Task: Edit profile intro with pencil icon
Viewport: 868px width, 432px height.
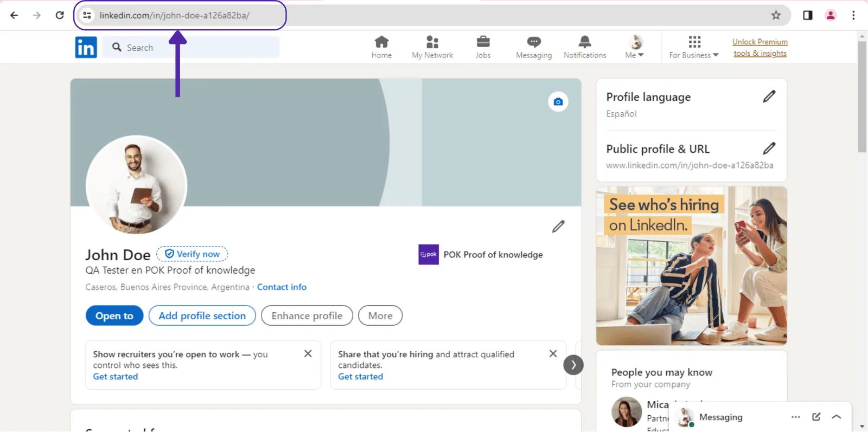Action: click(558, 226)
